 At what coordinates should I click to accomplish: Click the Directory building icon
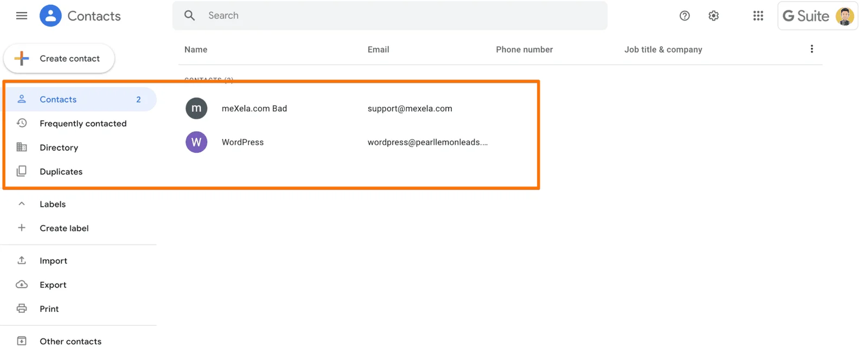click(22, 147)
